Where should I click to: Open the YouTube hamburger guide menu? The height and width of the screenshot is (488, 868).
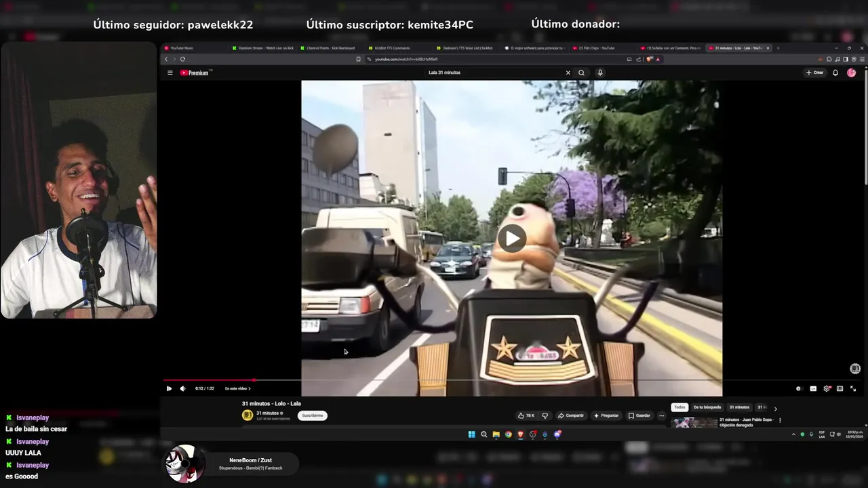(170, 73)
